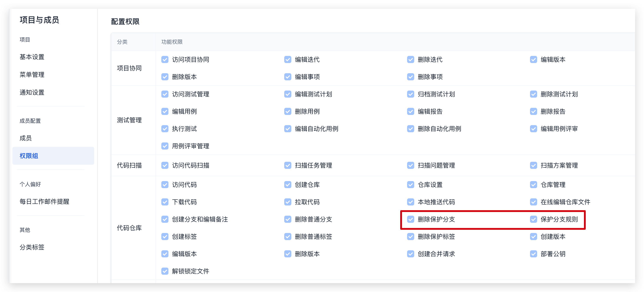Screen dimensions: 644x292
Task: Toggle 归档测试计划 checkbox
Action: click(410, 94)
